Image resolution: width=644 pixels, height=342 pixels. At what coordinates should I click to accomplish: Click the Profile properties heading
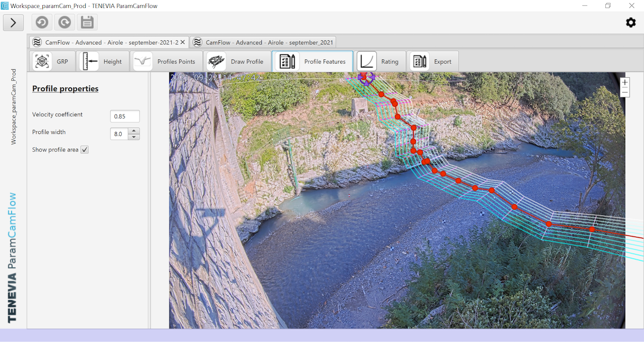coord(65,88)
